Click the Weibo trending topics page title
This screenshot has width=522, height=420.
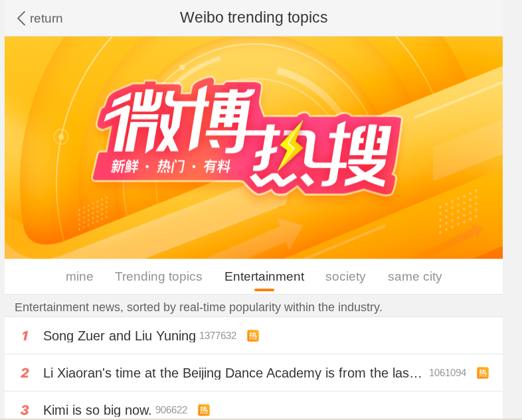click(x=254, y=18)
